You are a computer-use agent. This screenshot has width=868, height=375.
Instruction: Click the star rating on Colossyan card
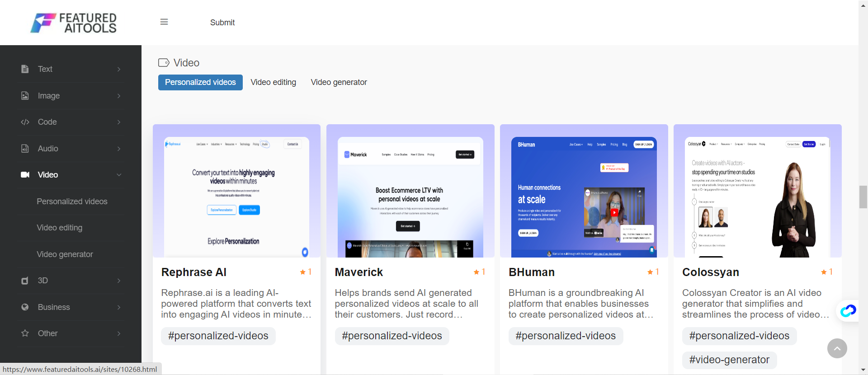point(827,272)
